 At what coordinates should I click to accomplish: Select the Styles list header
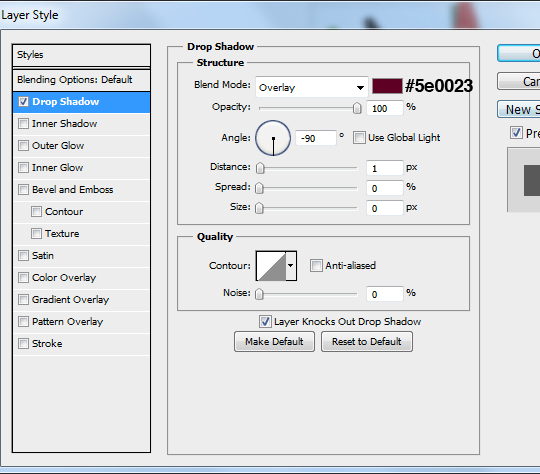[81, 55]
